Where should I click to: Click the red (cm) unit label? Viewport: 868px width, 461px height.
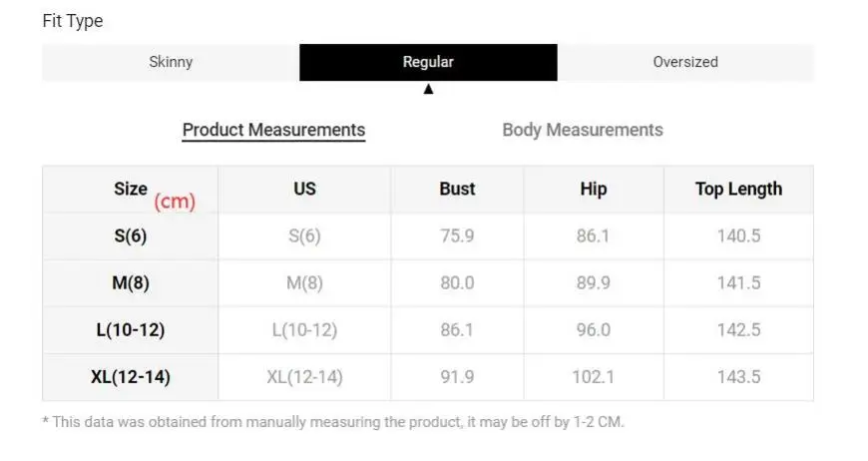tap(175, 202)
